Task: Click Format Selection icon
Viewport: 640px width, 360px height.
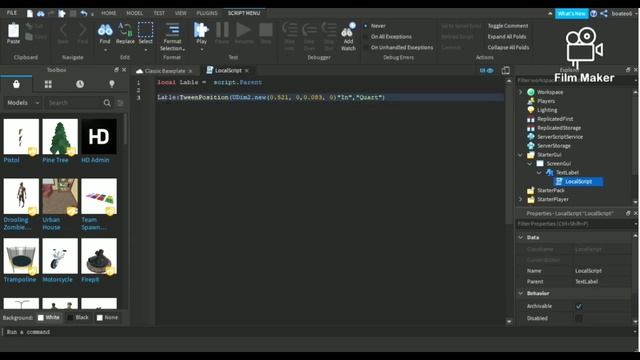Action: pyautogui.click(x=172, y=30)
